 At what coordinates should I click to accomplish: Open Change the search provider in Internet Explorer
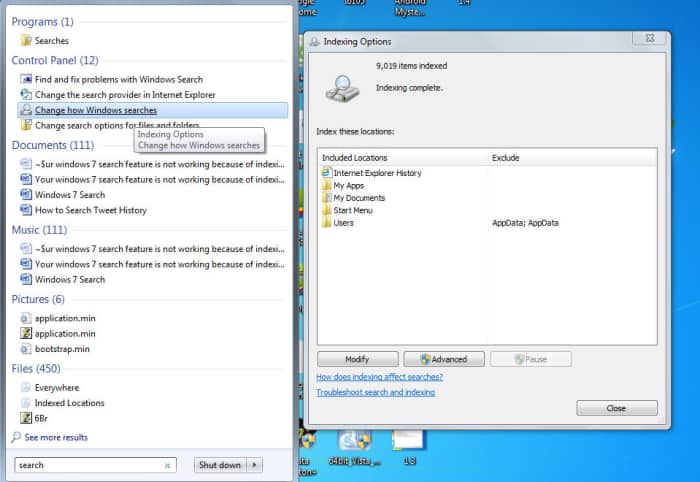point(125,95)
